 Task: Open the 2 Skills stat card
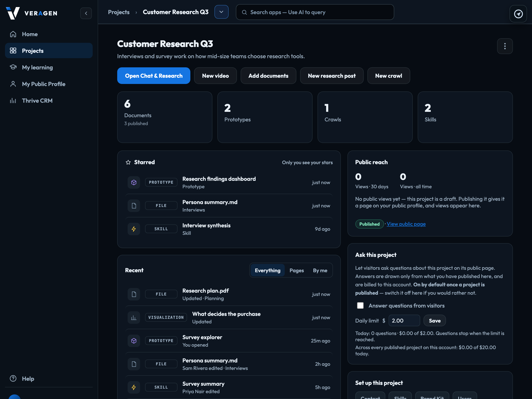(x=465, y=117)
